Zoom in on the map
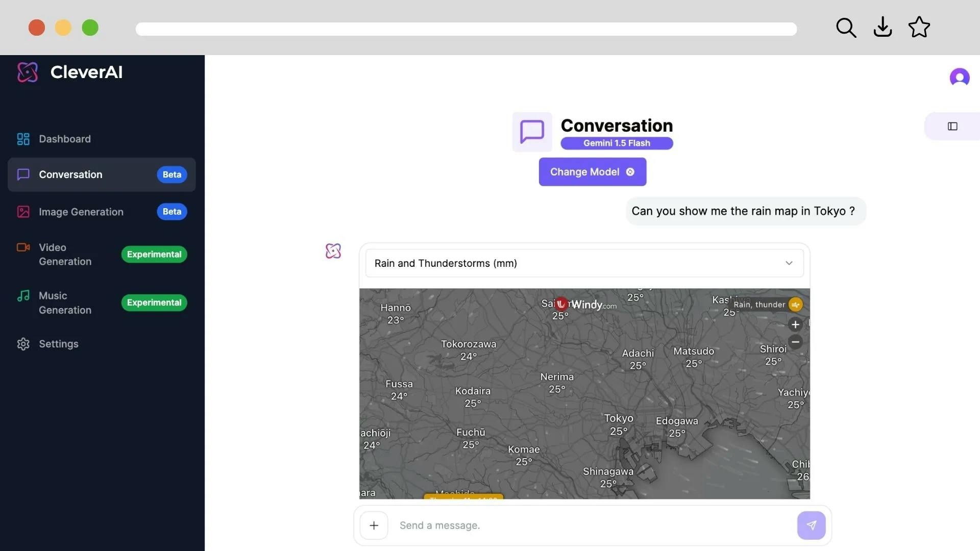 pyautogui.click(x=795, y=324)
